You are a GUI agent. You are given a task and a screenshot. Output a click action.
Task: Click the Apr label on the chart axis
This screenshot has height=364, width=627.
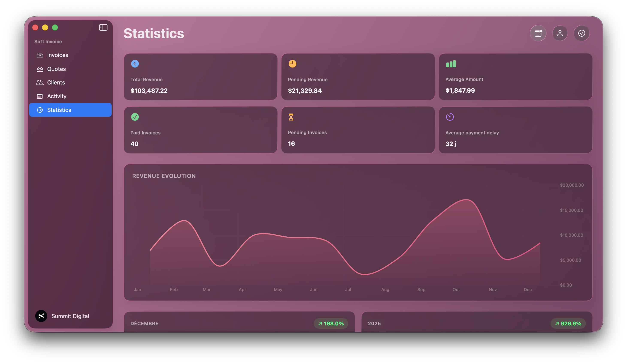coord(242,290)
